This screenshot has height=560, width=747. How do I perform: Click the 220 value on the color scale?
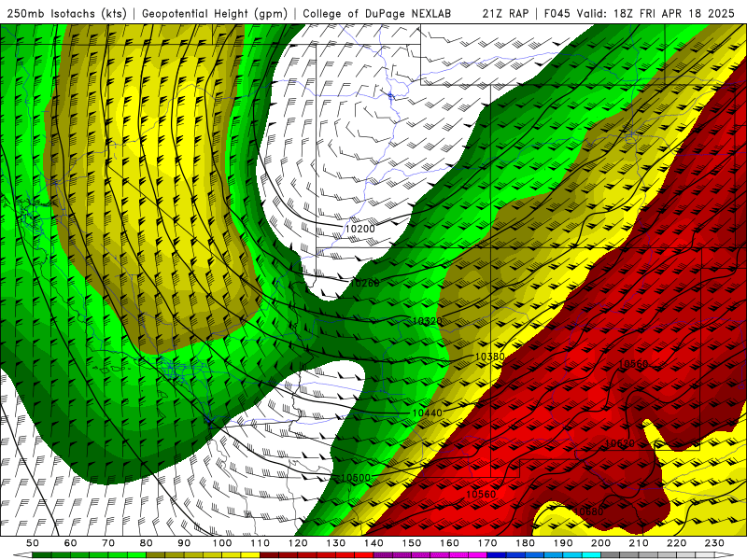coord(677,543)
